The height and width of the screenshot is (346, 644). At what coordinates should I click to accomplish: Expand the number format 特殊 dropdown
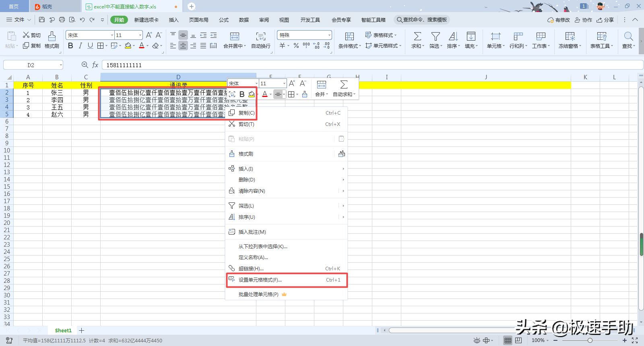click(329, 35)
